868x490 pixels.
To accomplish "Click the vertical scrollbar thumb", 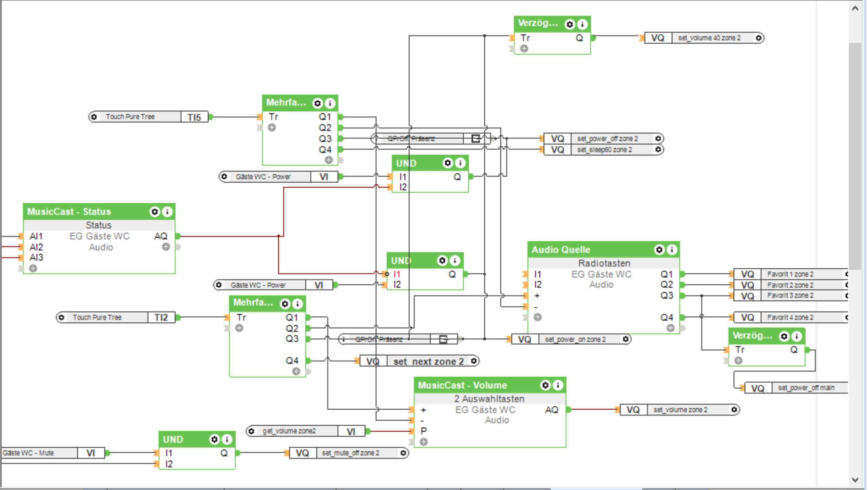I will pyautogui.click(x=855, y=156).
